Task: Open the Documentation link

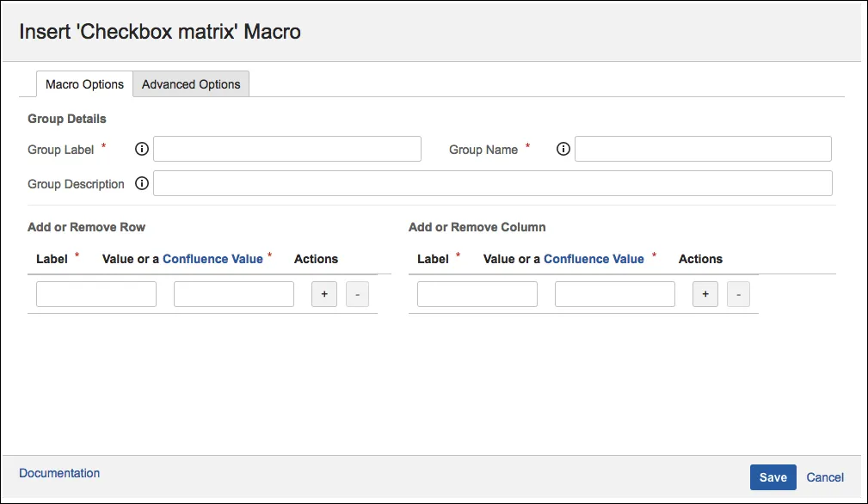Action: pyautogui.click(x=59, y=473)
